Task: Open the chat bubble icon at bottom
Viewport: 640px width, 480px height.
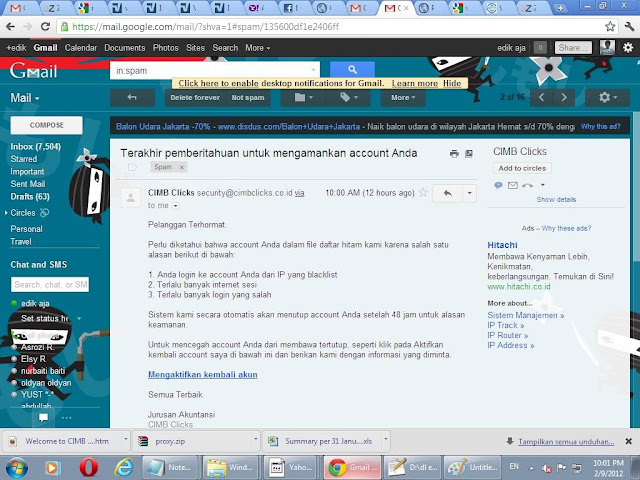Action: tap(43, 418)
